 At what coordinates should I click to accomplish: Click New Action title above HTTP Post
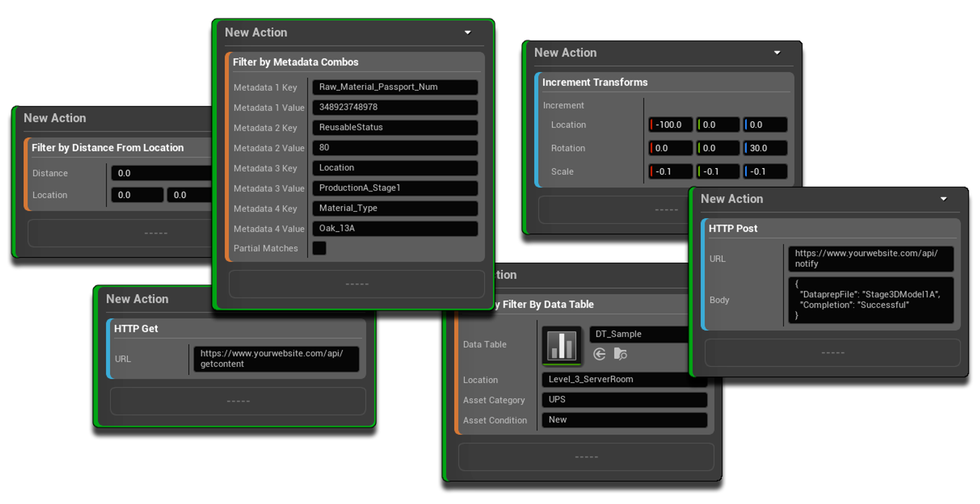tap(732, 198)
